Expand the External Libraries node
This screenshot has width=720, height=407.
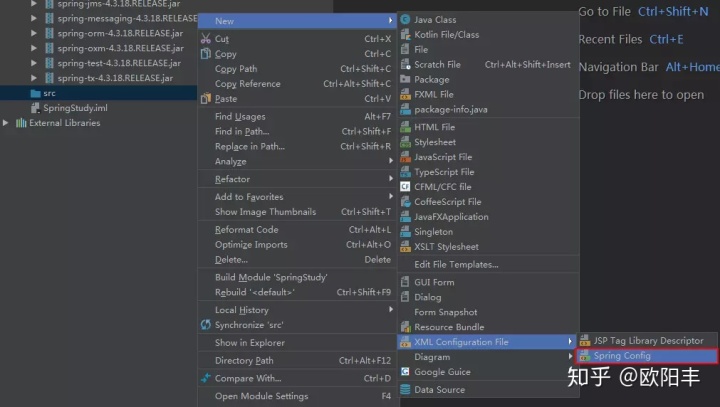pyautogui.click(x=6, y=123)
